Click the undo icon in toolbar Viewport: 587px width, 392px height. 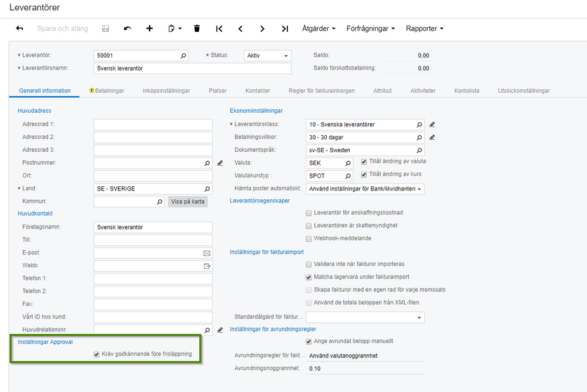click(128, 28)
